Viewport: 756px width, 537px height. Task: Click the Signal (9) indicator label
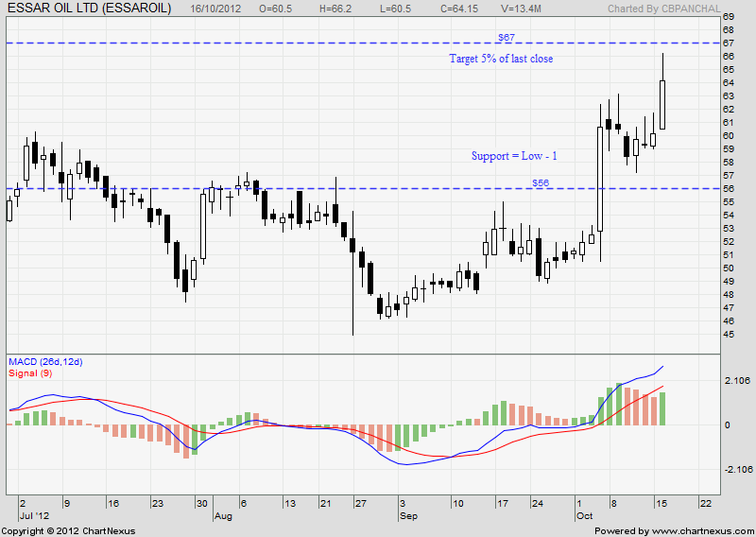[x=30, y=372]
